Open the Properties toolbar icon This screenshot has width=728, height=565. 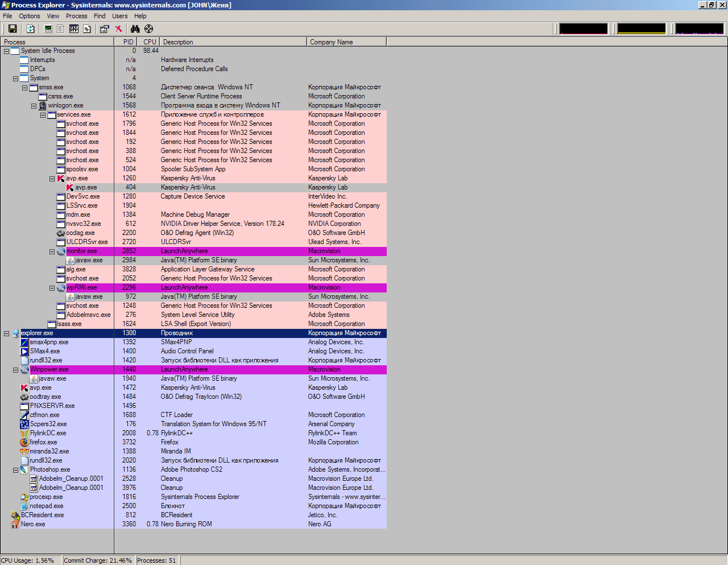point(104,29)
